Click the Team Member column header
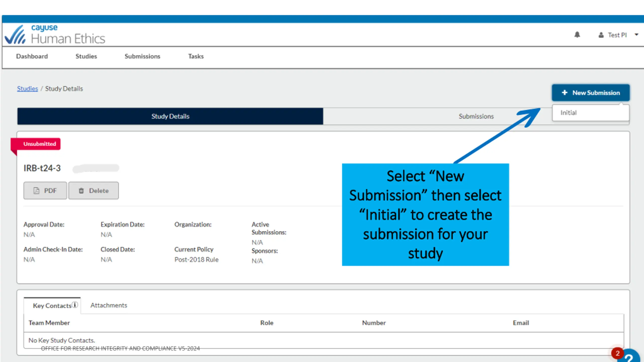Viewport: 644px width, 362px height. click(49, 323)
